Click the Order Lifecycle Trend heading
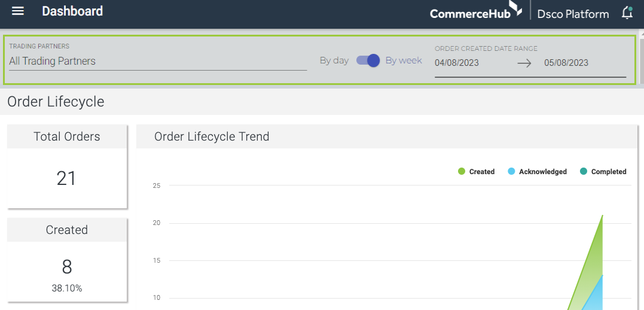 pos(212,136)
